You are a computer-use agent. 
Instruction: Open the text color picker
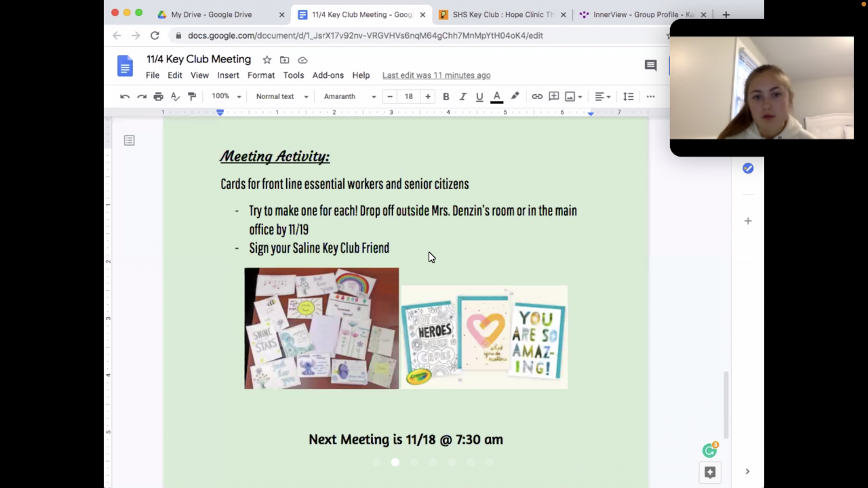coord(496,97)
